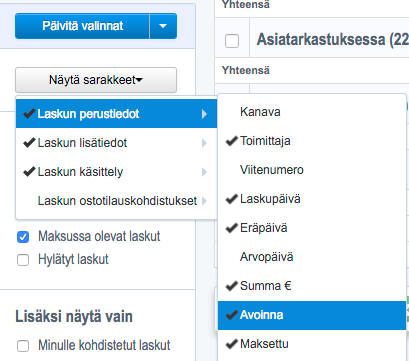Expand the Laskun ostotilauskohdistukset submenu arrow
Screen dimensions: 409x361
(x=204, y=201)
